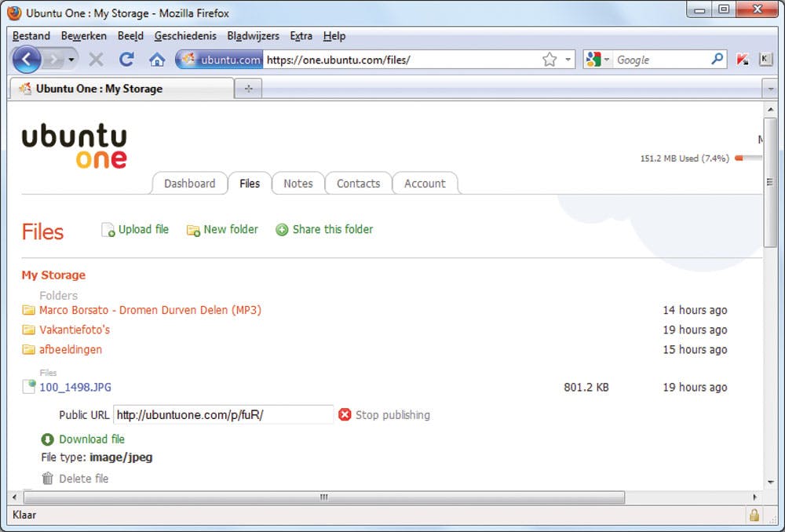Click the URL address bar text
Image resolution: width=785 pixels, height=532 pixels.
[x=338, y=60]
